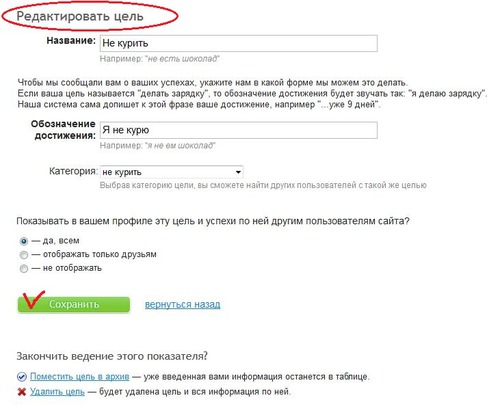Click the 'не курить' category combo box
The image size is (500, 413).
(x=171, y=172)
